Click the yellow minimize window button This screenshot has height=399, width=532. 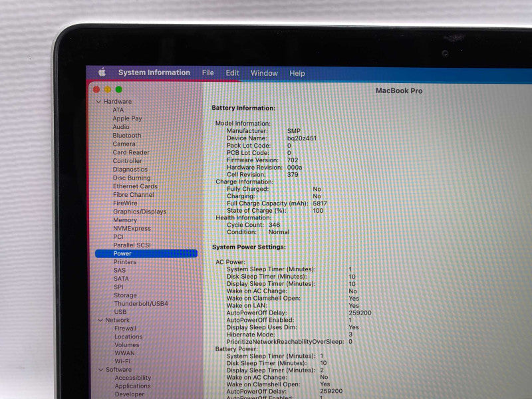[108, 89]
